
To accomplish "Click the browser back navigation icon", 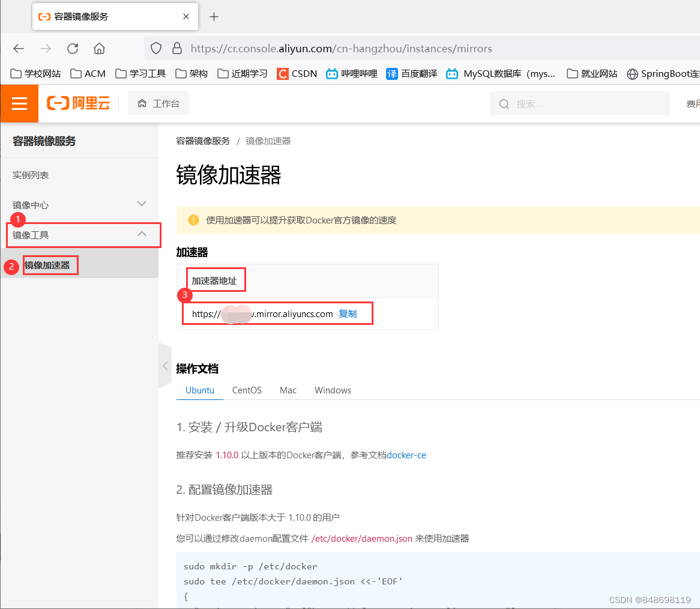I will click(x=18, y=48).
